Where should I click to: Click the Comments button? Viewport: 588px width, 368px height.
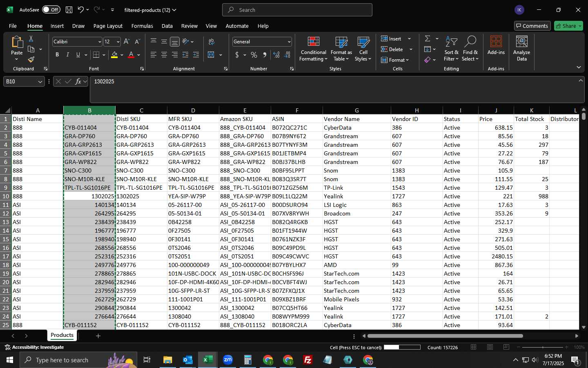532,26
